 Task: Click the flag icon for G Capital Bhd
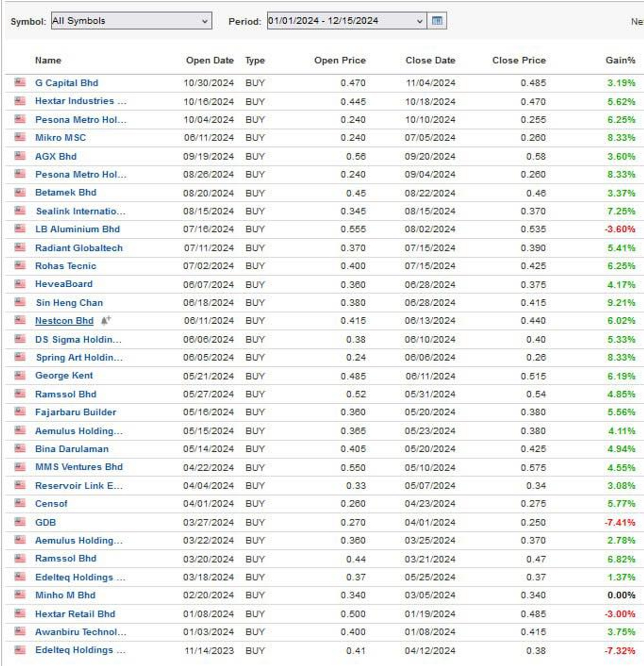[x=20, y=83]
